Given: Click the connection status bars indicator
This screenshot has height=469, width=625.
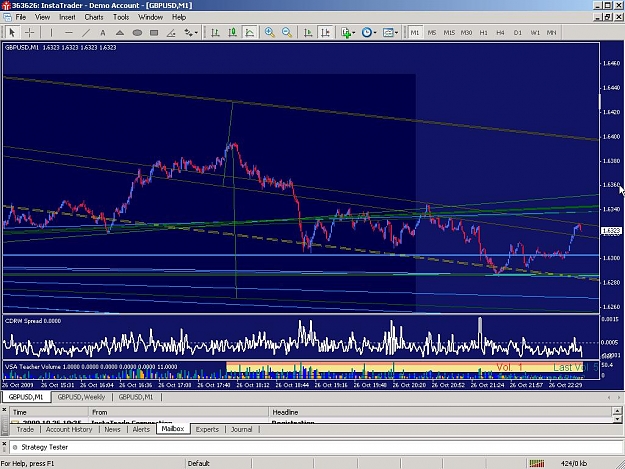Looking at the screenshot, I should point(537,463).
